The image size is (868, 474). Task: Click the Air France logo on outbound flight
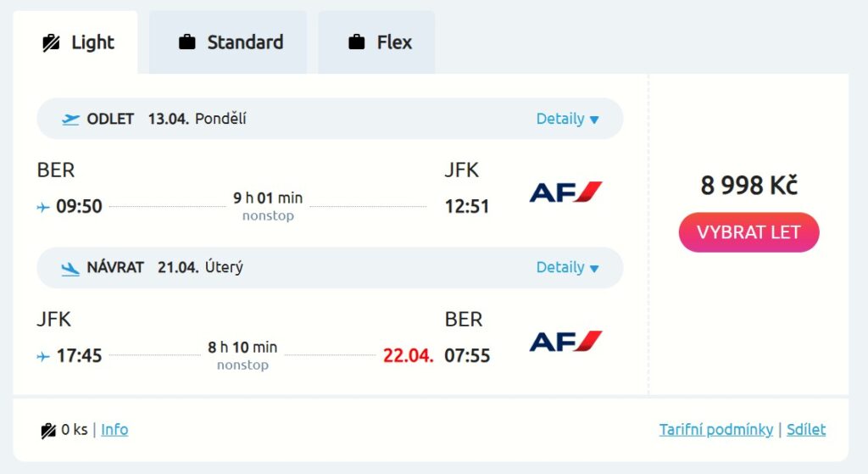(x=565, y=192)
